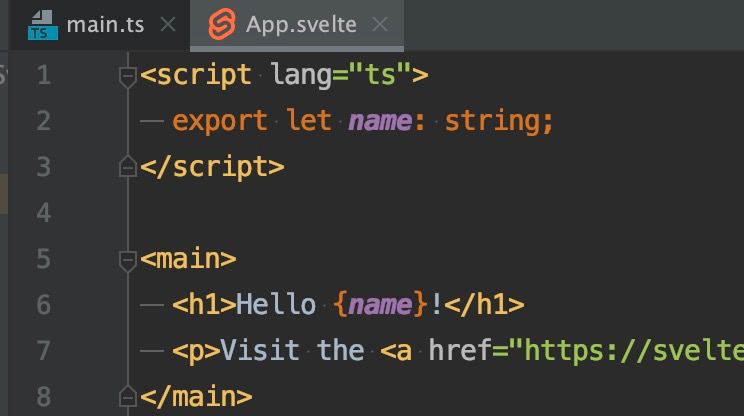Click line number 6 in the gutter

click(44, 305)
